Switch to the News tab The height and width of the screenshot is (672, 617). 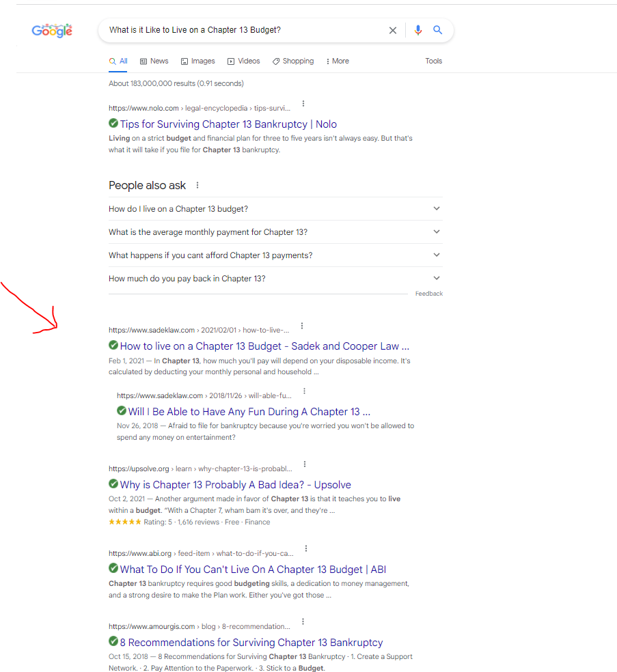[154, 61]
